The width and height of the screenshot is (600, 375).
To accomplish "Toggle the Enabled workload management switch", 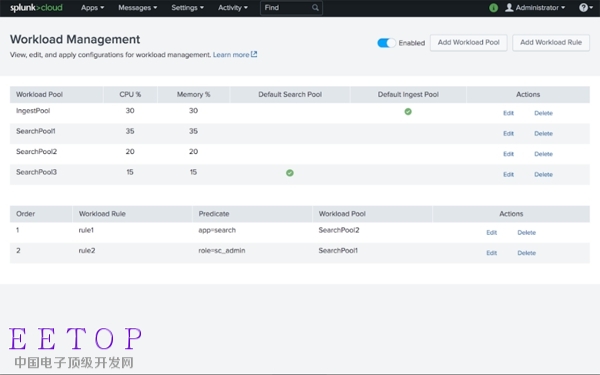I will point(386,43).
